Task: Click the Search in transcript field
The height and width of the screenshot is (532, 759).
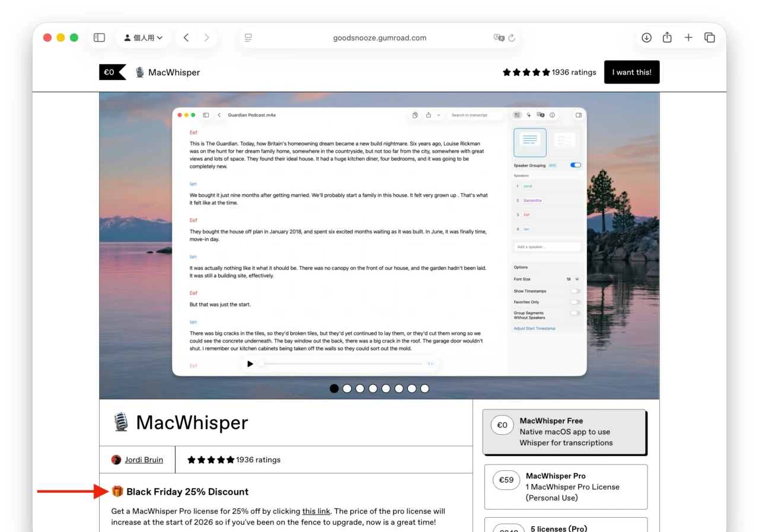Action: (474, 115)
